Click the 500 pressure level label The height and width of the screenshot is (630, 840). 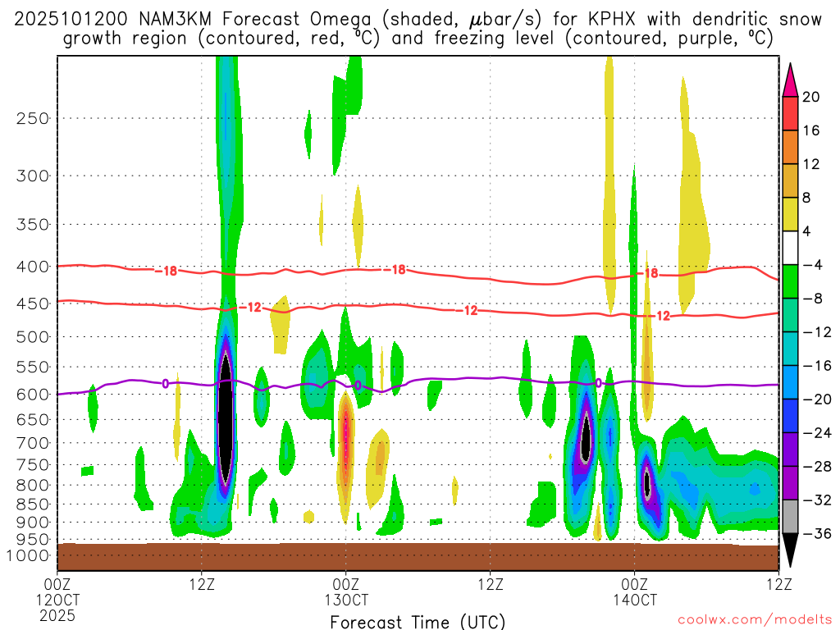click(33, 337)
